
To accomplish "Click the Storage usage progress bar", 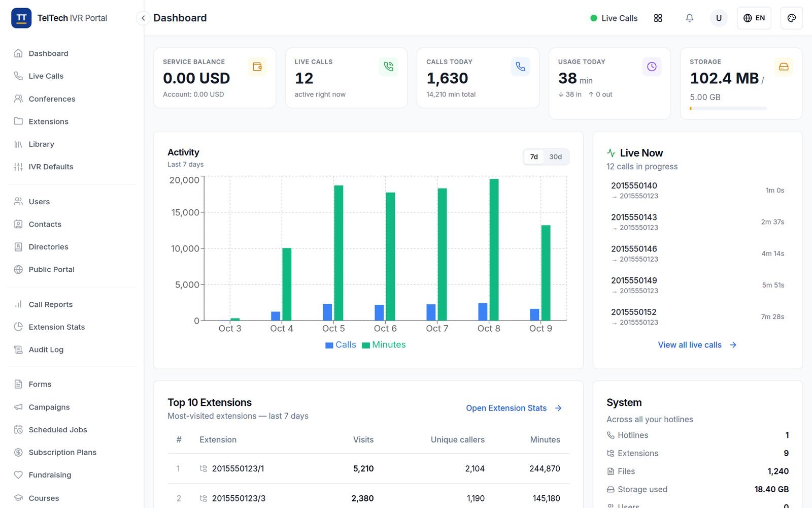I will click(x=728, y=108).
